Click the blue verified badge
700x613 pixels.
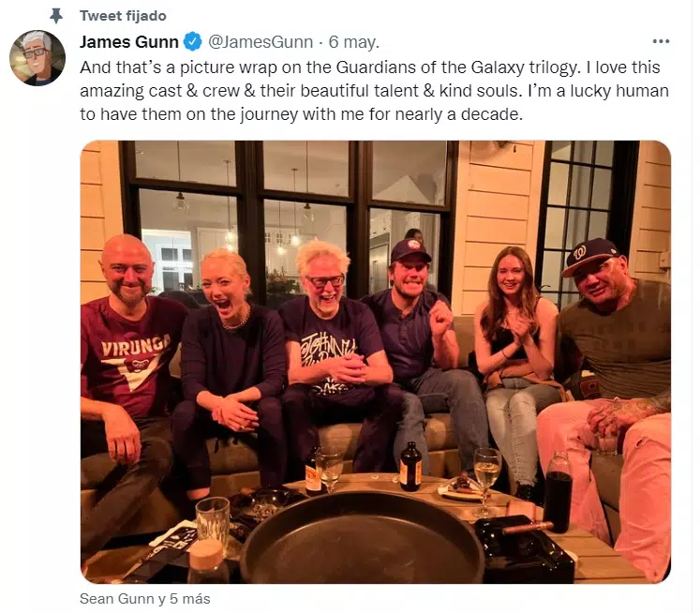(193, 41)
